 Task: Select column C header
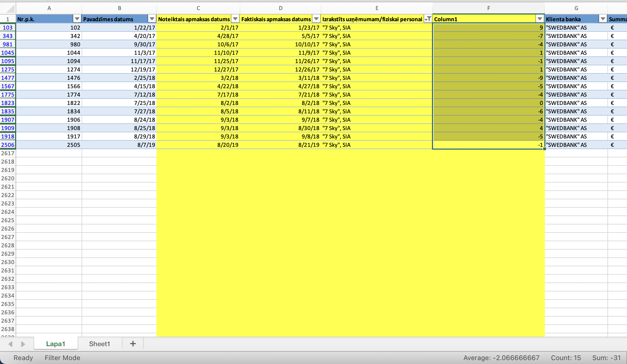[x=198, y=8]
